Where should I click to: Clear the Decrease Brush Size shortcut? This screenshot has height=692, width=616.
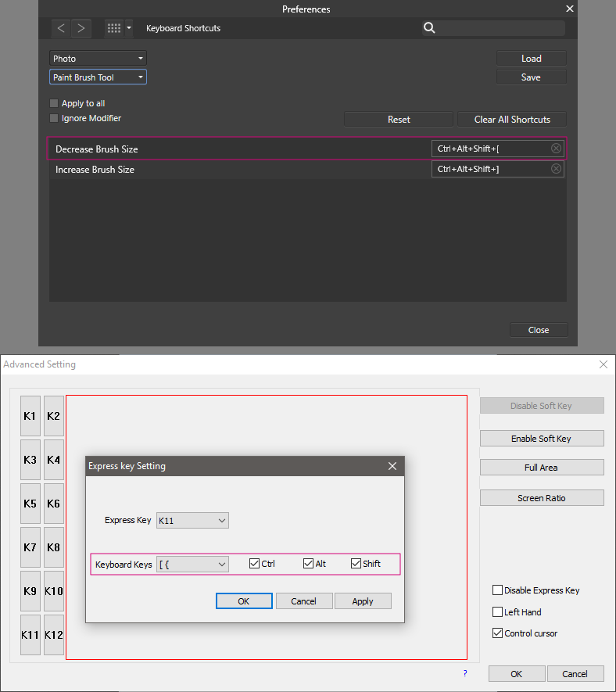pos(556,149)
